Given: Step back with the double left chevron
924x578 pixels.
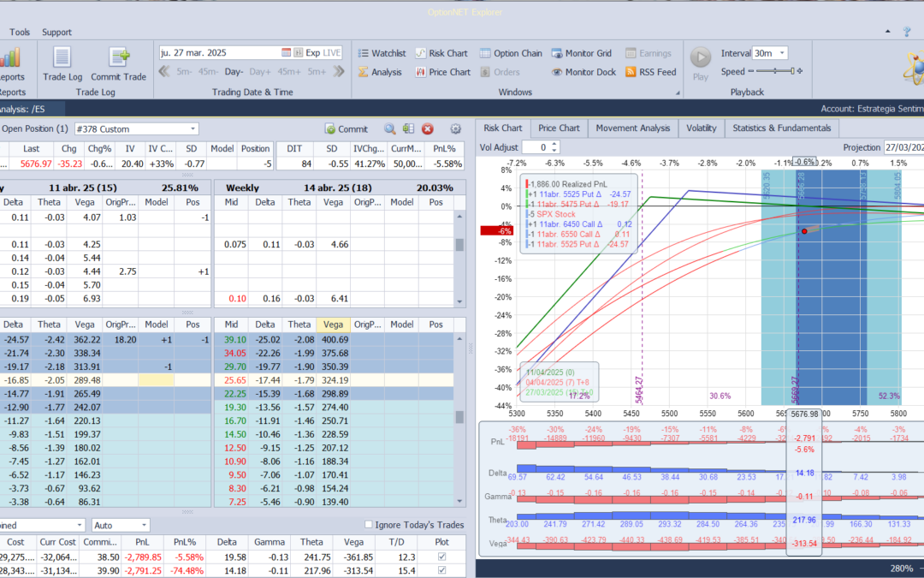Looking at the screenshot, I should [x=164, y=71].
